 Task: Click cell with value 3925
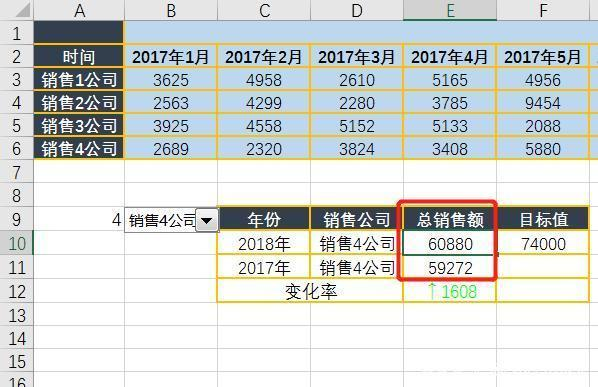(171, 125)
